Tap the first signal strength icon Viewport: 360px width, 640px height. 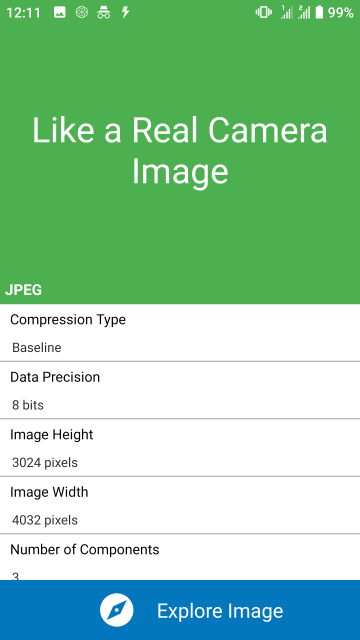(x=287, y=13)
